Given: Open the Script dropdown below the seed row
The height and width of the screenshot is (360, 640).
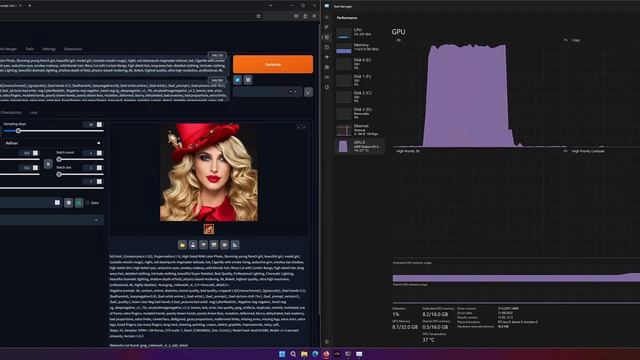Looking at the screenshot, I should (x=51, y=220).
